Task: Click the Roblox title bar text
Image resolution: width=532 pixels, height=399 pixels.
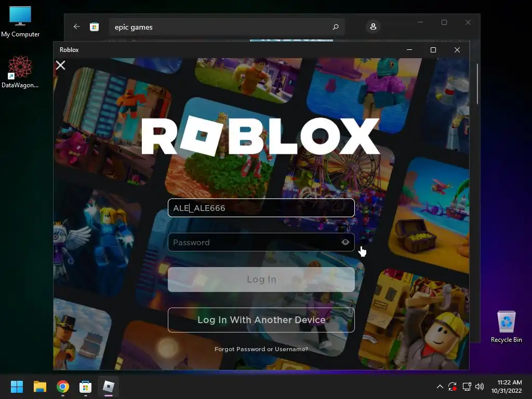Action: (x=69, y=50)
